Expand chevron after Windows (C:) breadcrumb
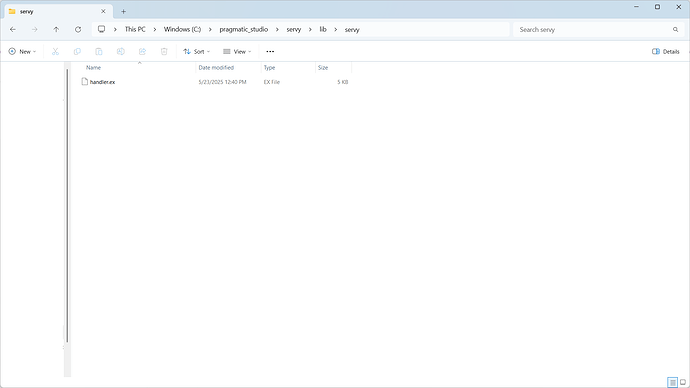This screenshot has height=388, width=690. coord(210,29)
